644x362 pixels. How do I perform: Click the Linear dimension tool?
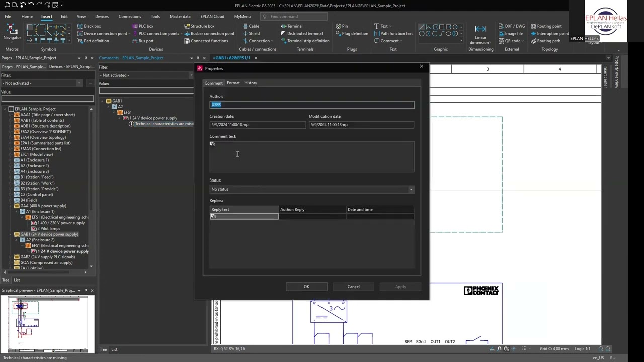pos(480,33)
